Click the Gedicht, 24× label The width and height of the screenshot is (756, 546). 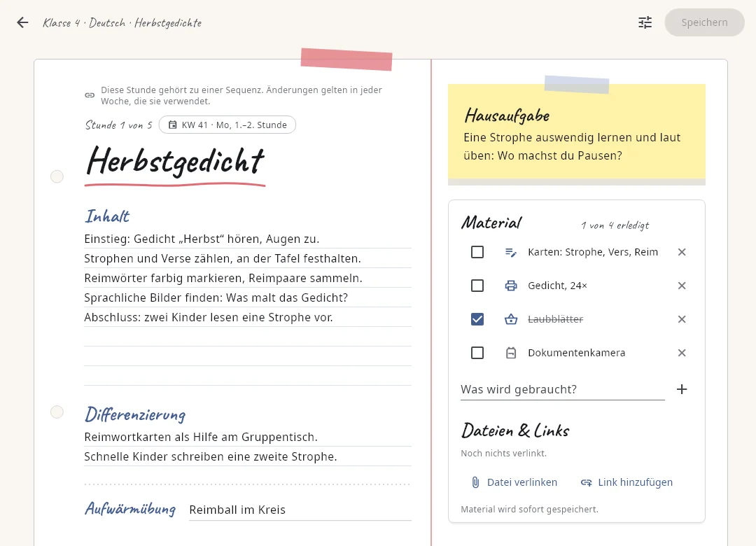557,286
